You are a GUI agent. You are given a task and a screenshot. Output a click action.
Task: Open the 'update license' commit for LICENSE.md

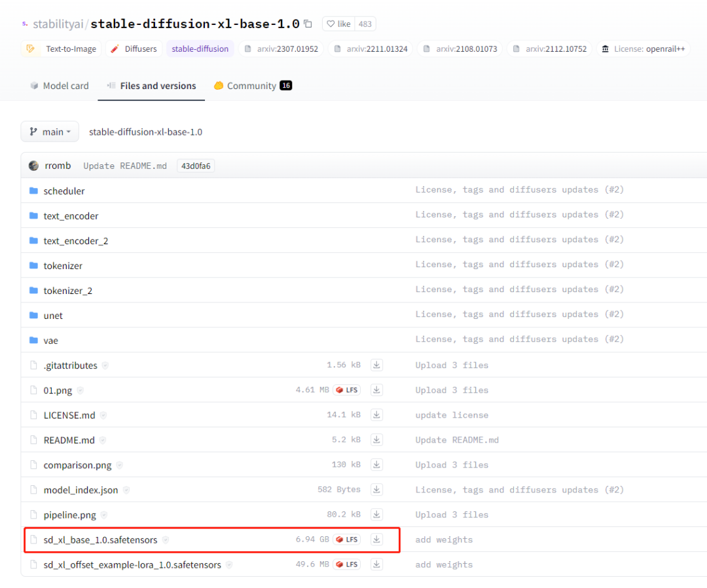451,415
